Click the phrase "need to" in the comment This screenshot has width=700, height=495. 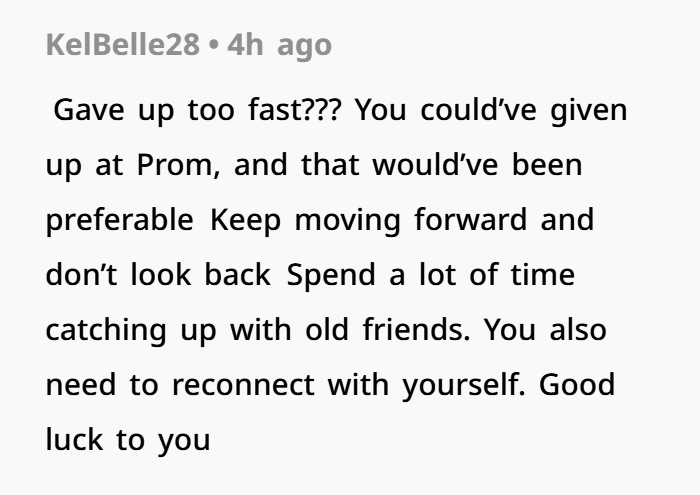click(100, 384)
